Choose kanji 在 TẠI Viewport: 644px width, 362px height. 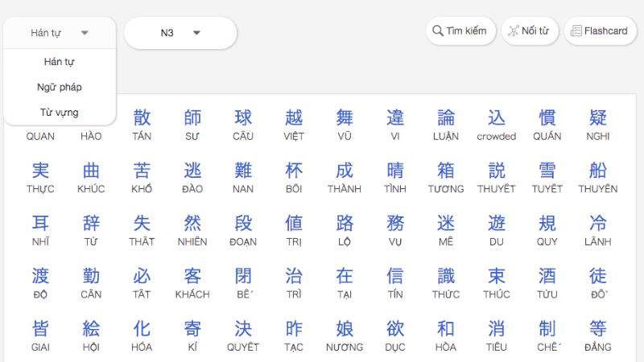pyautogui.click(x=345, y=283)
